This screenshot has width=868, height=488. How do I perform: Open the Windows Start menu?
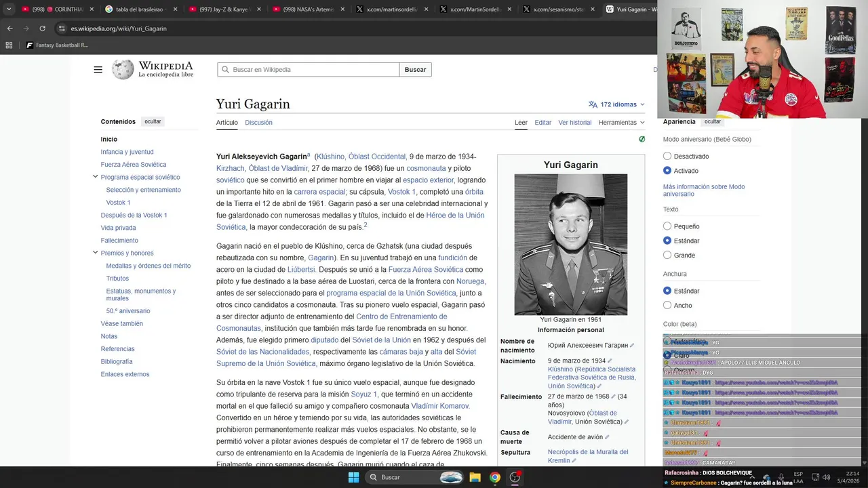pos(353,477)
